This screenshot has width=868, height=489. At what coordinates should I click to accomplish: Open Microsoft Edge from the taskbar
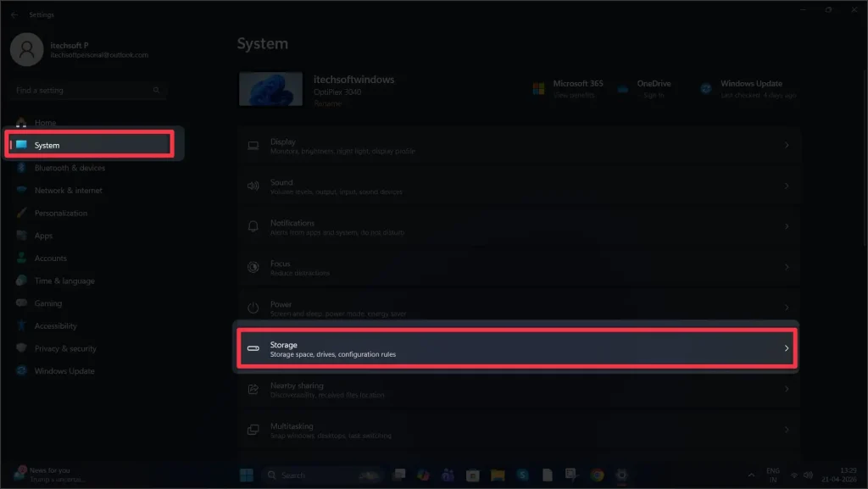click(x=424, y=475)
